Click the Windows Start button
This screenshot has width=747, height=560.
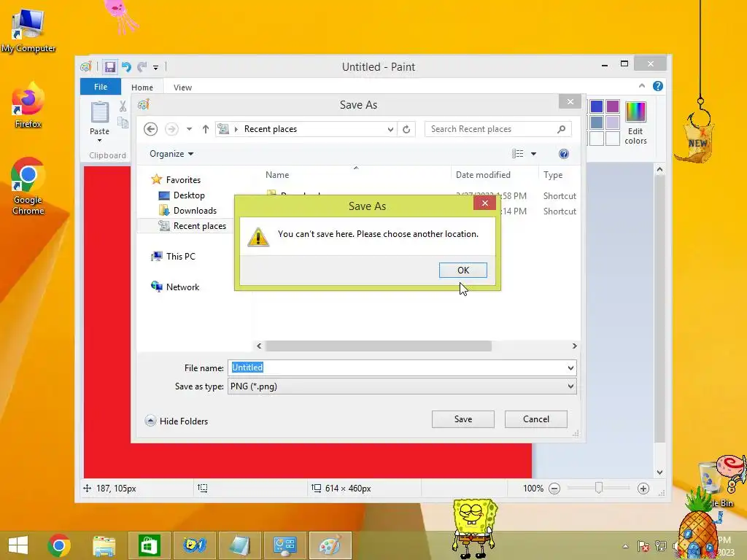(x=18, y=545)
